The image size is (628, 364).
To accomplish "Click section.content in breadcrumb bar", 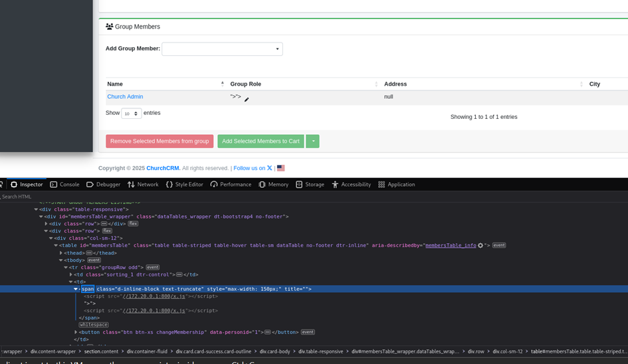I will click(101, 351).
